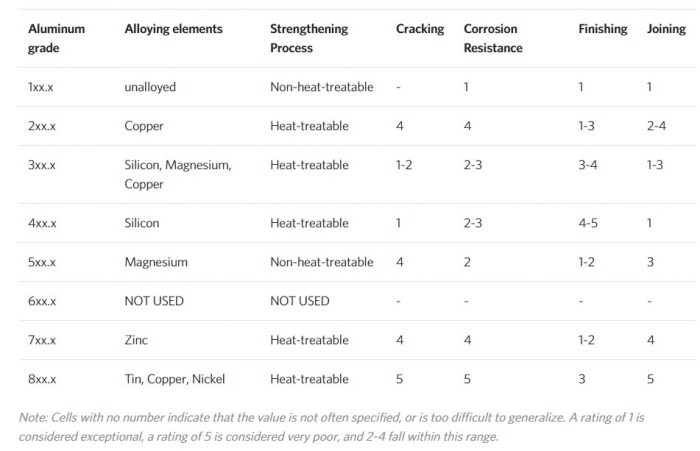
Task: Click the unalloyed cell
Action: [150, 87]
